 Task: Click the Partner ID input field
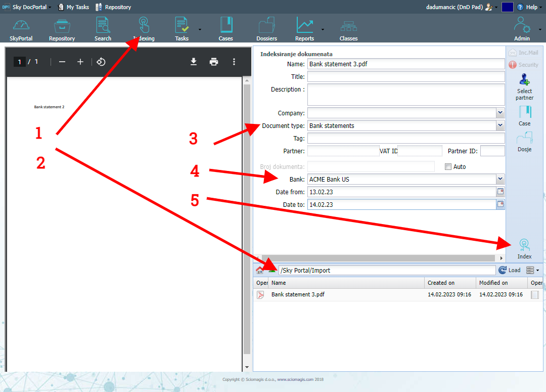(492, 151)
